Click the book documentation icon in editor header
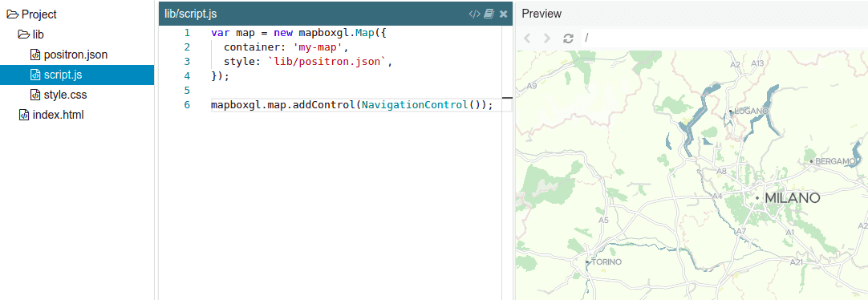 point(489,14)
